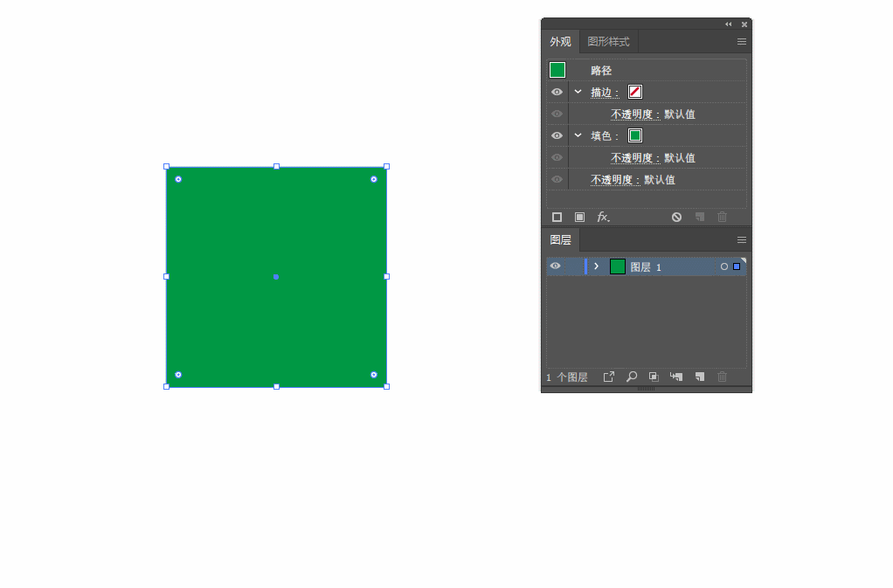
Task: Hide 图层 1 using its eye icon
Action: pos(555,266)
